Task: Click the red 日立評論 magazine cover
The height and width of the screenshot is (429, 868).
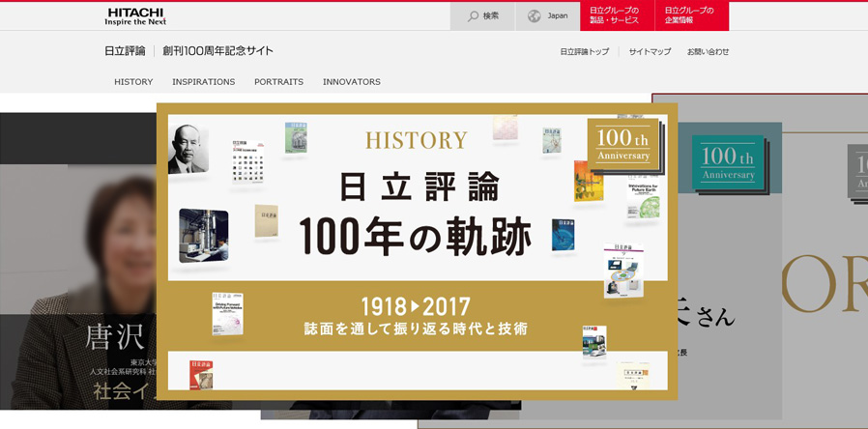Action: pyautogui.click(x=201, y=375)
